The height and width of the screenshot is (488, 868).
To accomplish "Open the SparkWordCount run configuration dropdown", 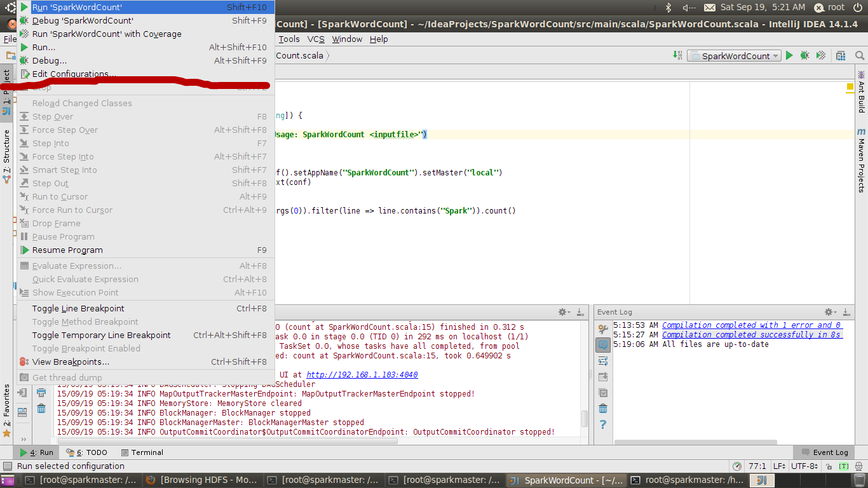I will (x=734, y=56).
